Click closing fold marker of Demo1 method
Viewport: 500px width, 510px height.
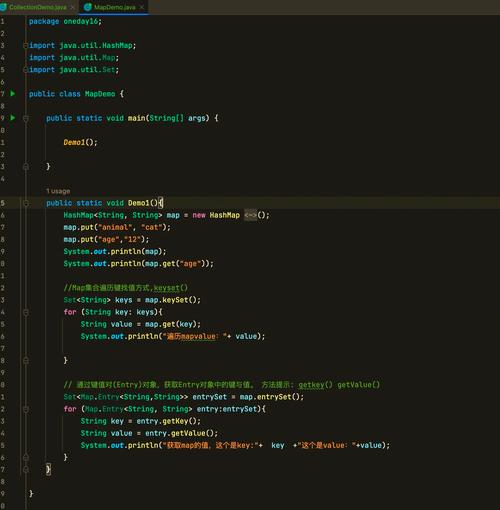tap(26, 469)
